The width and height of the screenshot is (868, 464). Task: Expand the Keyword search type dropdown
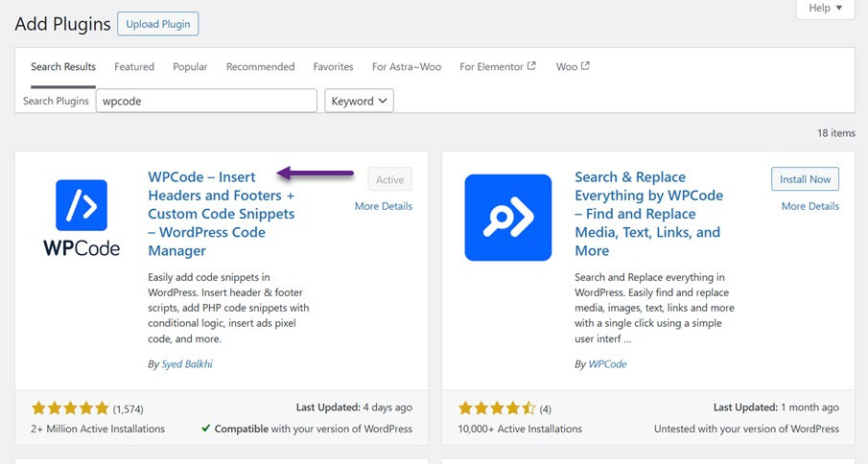(x=360, y=101)
